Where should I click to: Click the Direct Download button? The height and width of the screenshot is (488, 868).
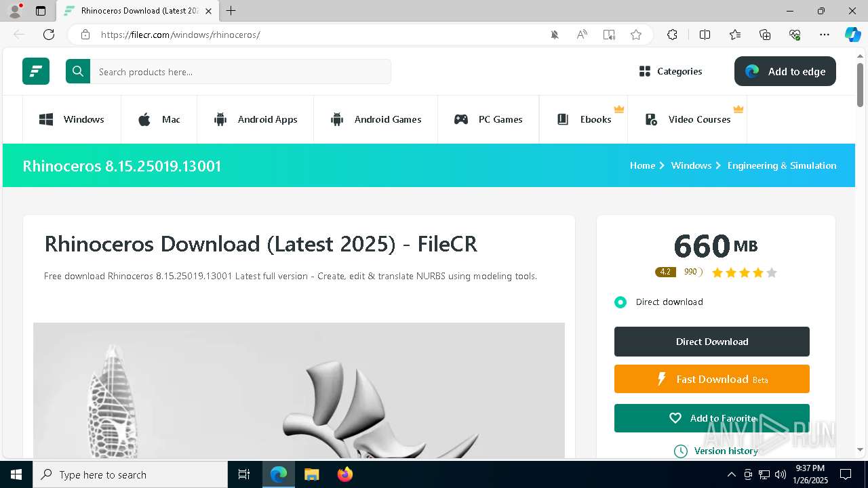712,342
